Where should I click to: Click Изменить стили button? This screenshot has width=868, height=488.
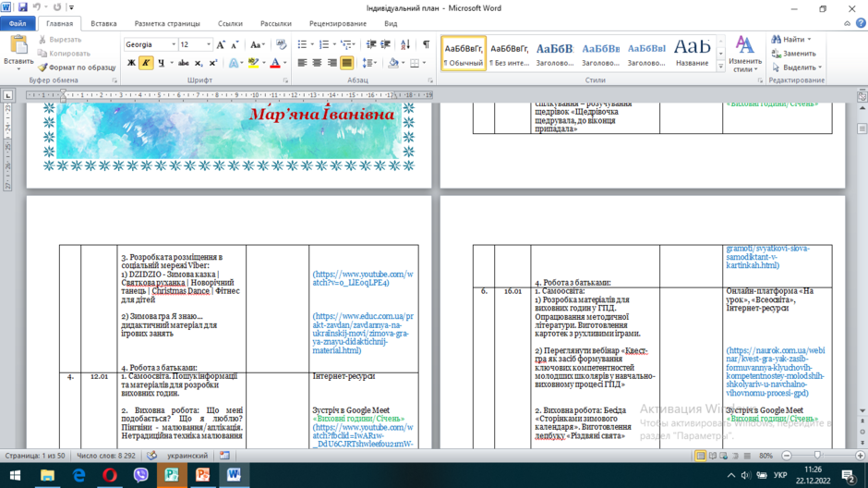(744, 54)
